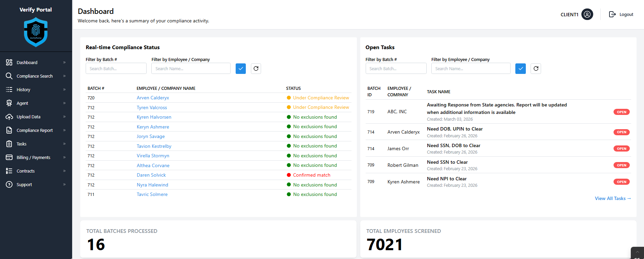Click the History list icon
The height and width of the screenshot is (259, 644).
point(9,89)
